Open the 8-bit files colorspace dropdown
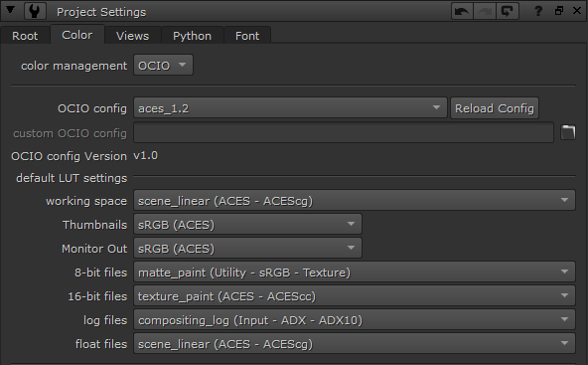The image size is (588, 365). 355,273
